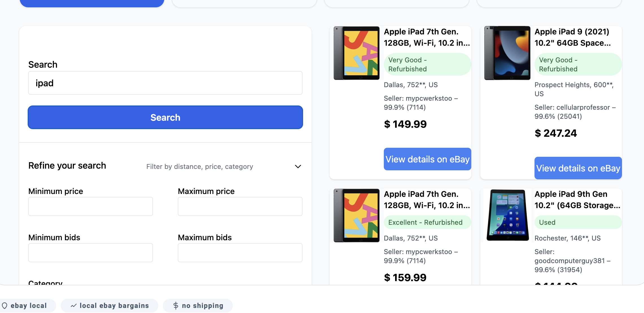
Task: Click View details on eBay for the $149.99 iPad
Action: (x=427, y=159)
